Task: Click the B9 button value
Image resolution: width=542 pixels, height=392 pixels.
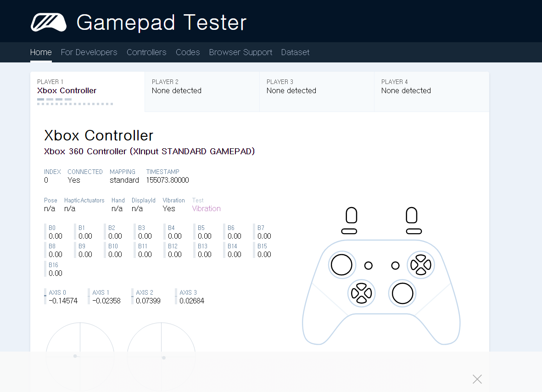Action: pos(85,254)
